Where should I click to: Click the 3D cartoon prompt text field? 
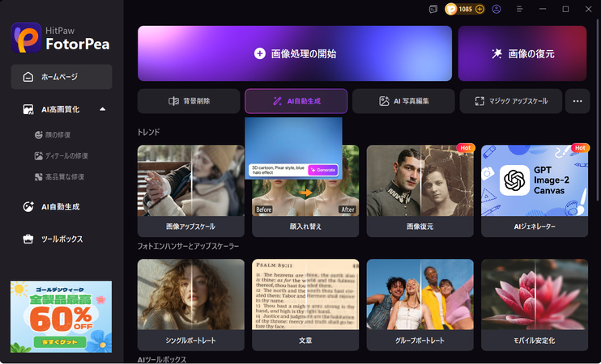(279, 170)
